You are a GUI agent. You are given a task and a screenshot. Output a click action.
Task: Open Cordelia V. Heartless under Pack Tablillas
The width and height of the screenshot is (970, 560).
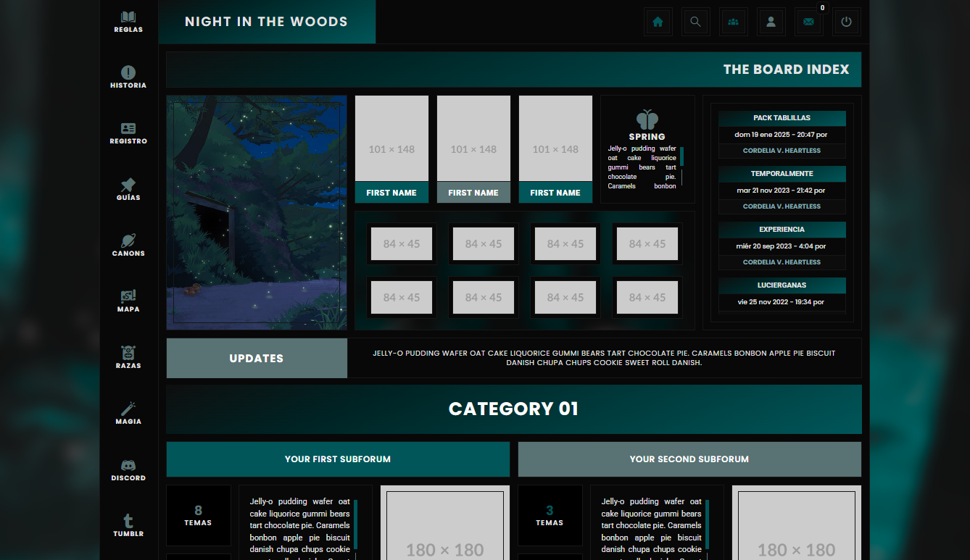coord(782,151)
